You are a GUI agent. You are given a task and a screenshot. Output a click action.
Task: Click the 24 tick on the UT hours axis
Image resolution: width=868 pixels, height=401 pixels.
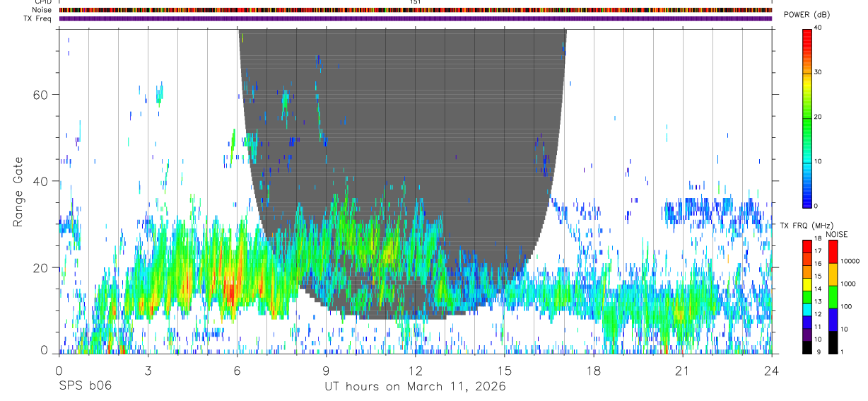click(x=772, y=370)
